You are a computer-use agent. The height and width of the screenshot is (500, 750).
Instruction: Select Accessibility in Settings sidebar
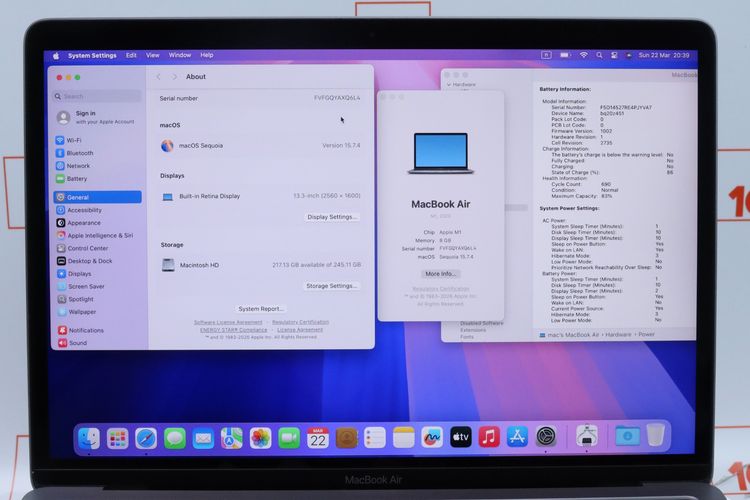(98, 210)
